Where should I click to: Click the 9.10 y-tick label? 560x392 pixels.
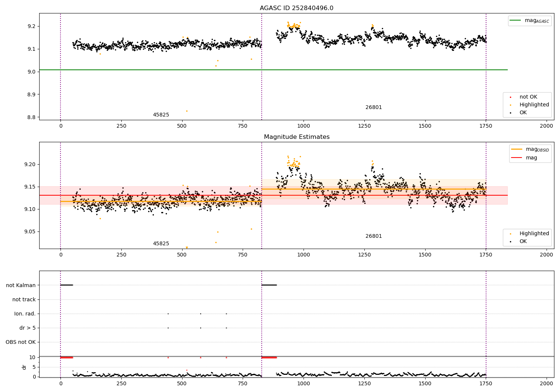coord(30,209)
